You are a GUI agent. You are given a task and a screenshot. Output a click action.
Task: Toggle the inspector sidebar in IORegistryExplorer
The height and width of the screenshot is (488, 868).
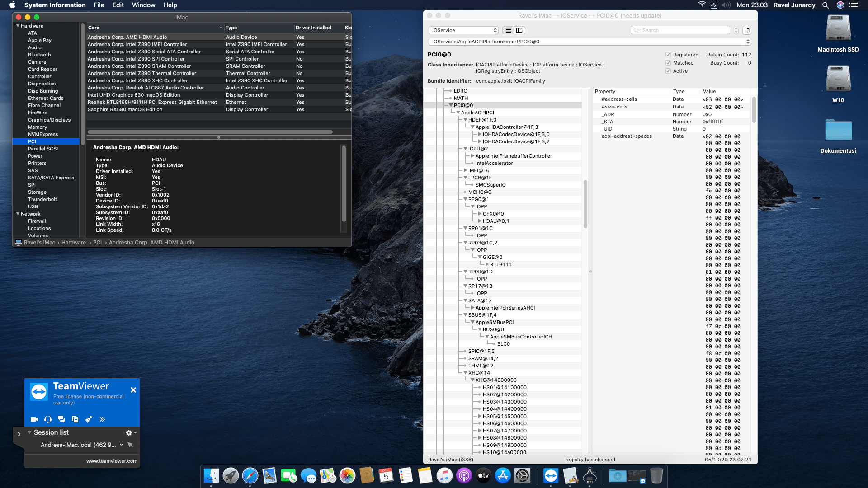coord(748,30)
